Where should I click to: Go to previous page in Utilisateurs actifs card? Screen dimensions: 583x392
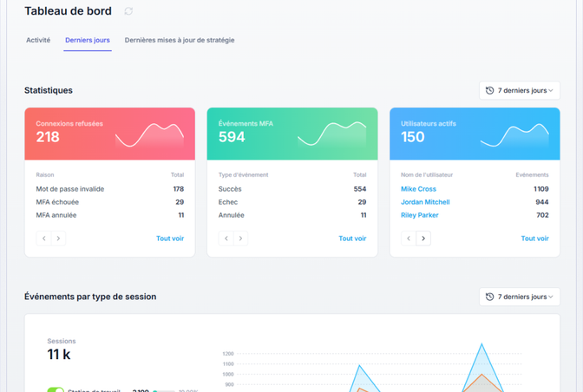tap(409, 238)
